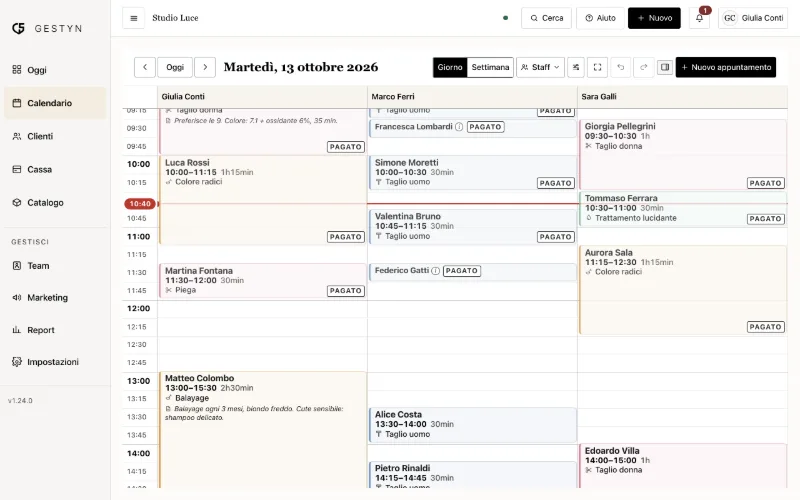Open Report section
800x500 pixels.
pyautogui.click(x=55, y=330)
